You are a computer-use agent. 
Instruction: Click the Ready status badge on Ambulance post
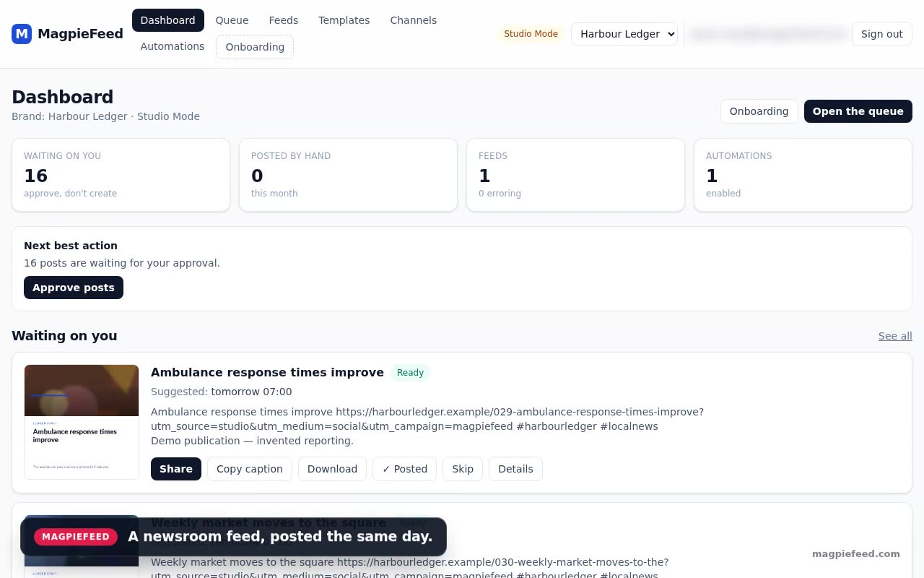pyautogui.click(x=410, y=373)
